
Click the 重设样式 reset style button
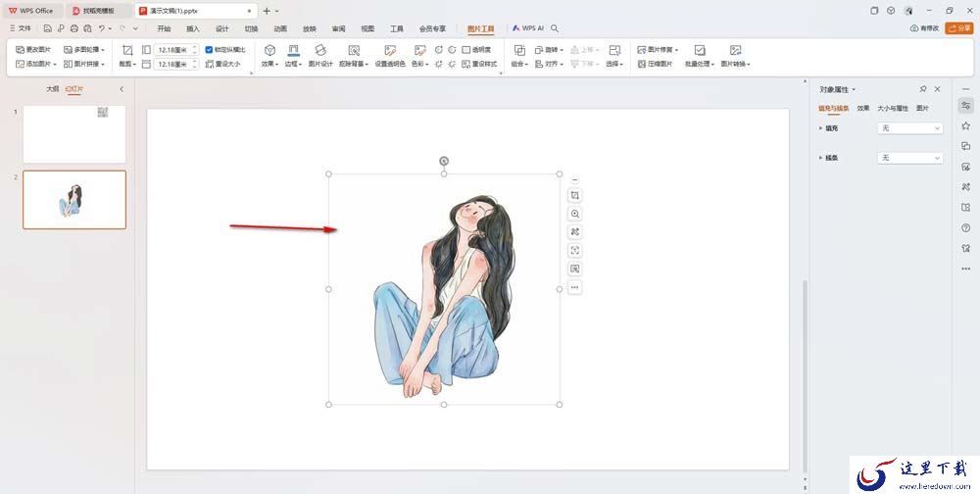click(x=479, y=64)
